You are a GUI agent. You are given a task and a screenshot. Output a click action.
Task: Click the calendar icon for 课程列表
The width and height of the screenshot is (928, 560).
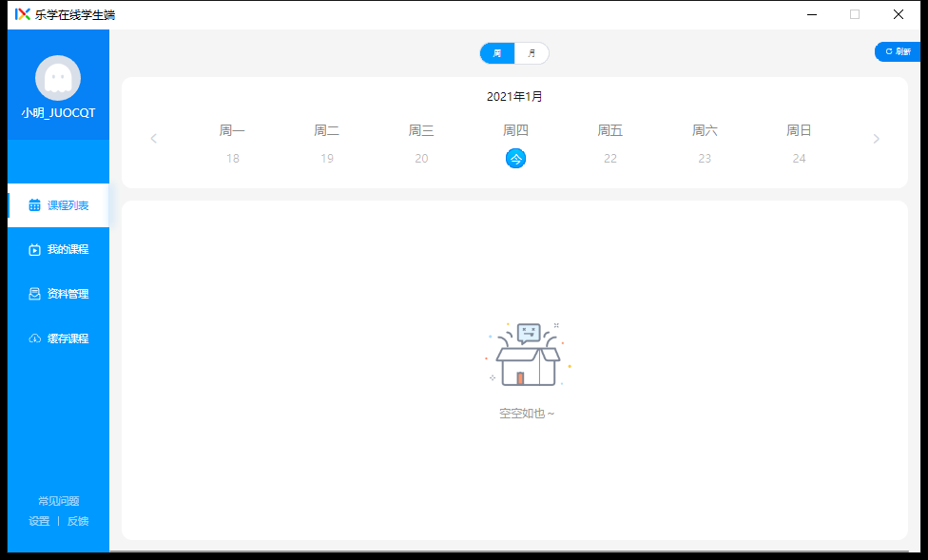pyautogui.click(x=35, y=205)
